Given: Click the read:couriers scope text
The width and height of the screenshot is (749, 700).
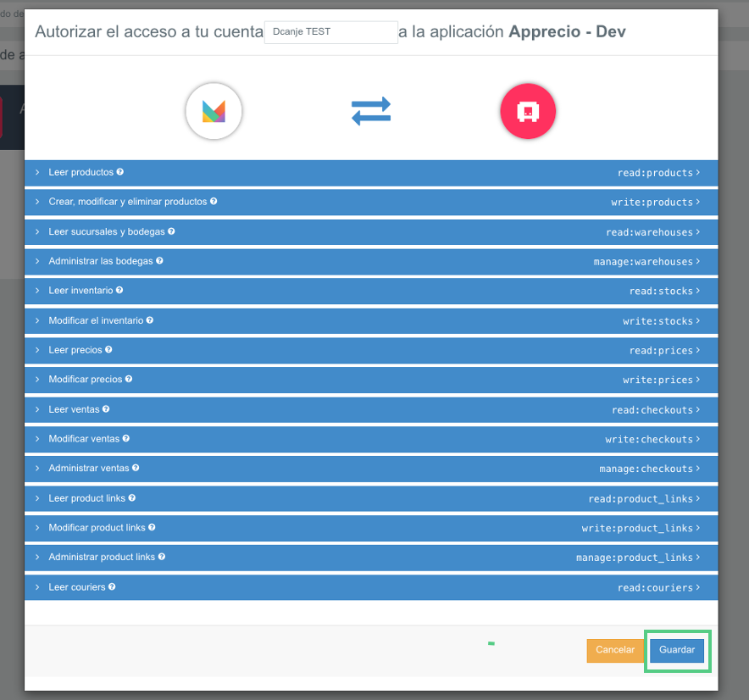Looking at the screenshot, I should pos(655,588).
